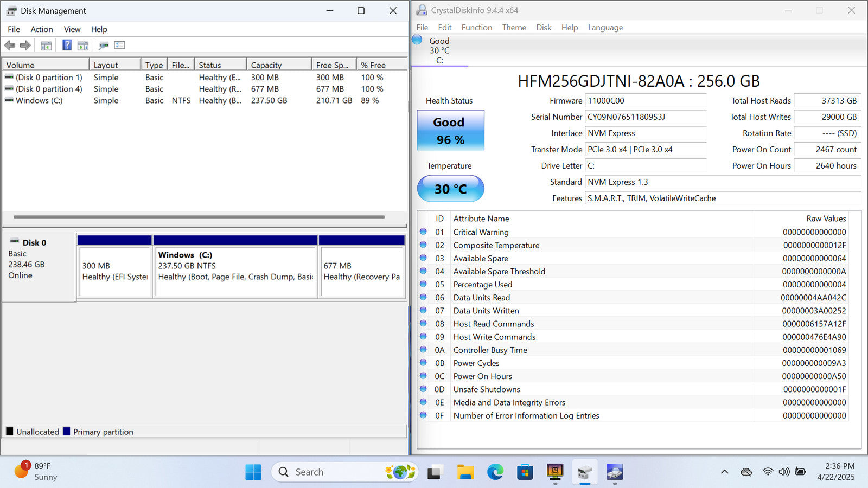Select the Windows (C:) partition block in Disk 0

(x=235, y=271)
